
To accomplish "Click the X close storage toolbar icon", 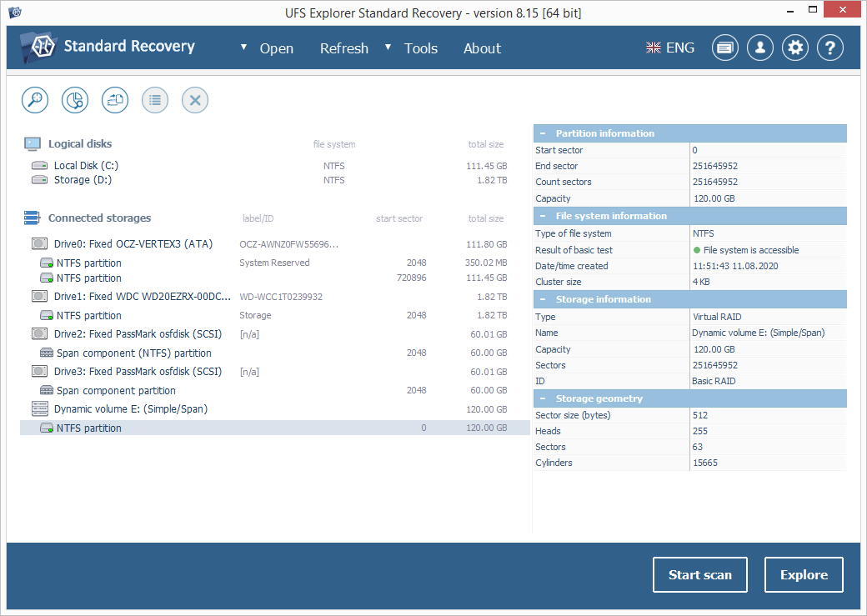I will point(194,100).
